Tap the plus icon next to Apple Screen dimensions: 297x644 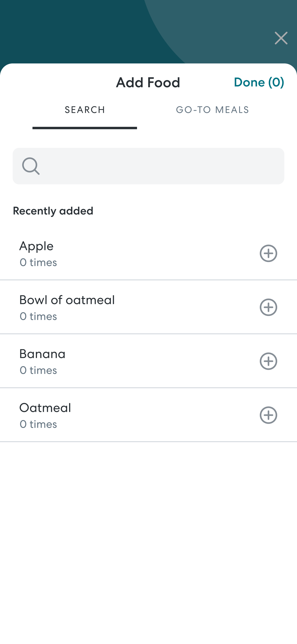coord(268,253)
